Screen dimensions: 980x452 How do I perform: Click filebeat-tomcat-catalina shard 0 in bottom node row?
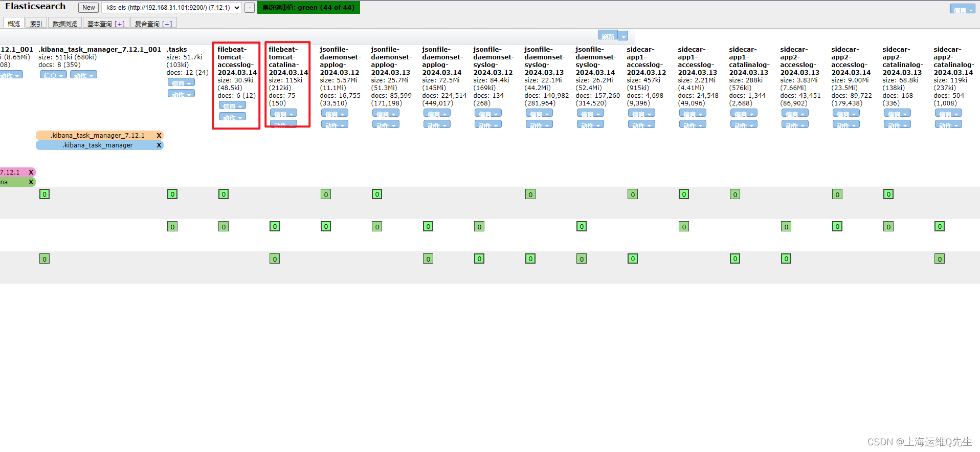tap(275, 259)
